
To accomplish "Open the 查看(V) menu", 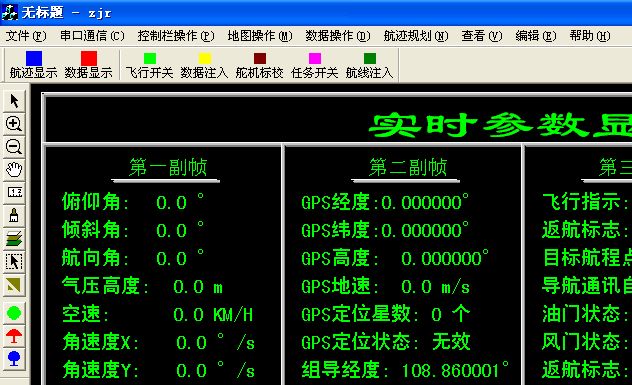I will pos(482,36).
